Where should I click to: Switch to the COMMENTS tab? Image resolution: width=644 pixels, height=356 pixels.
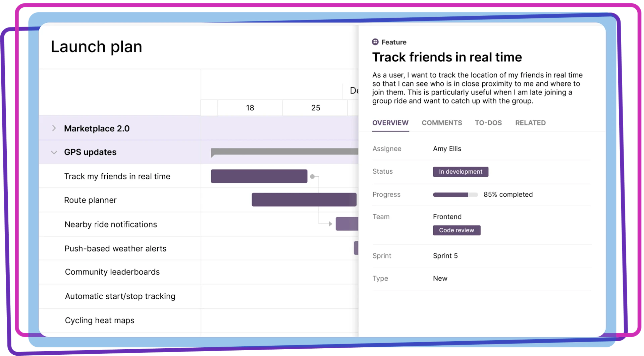(442, 123)
